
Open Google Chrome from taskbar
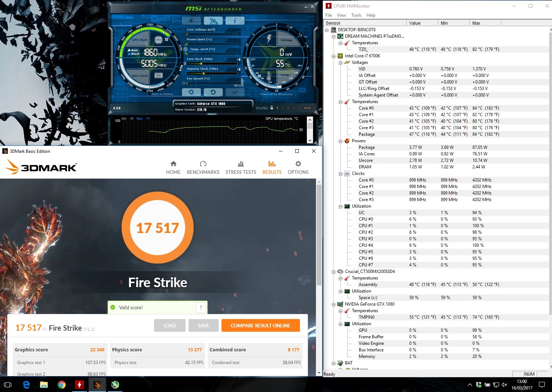[x=61, y=385]
